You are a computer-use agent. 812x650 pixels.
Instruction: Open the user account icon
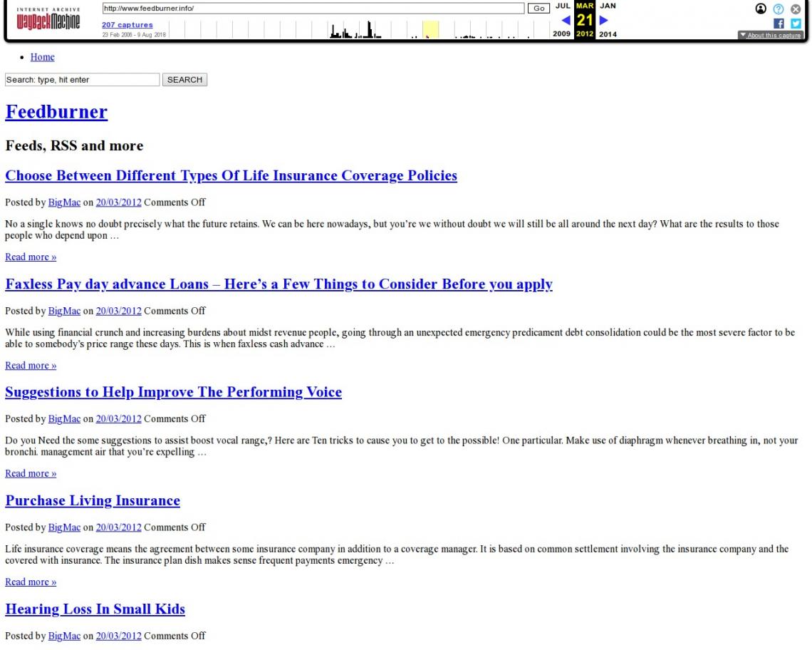[760, 9]
